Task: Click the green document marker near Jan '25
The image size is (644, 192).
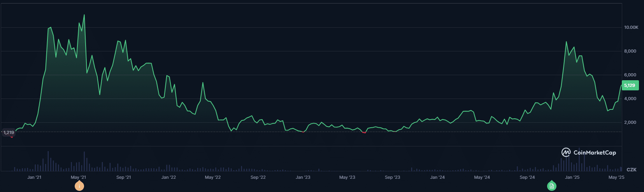Action: 551,186
